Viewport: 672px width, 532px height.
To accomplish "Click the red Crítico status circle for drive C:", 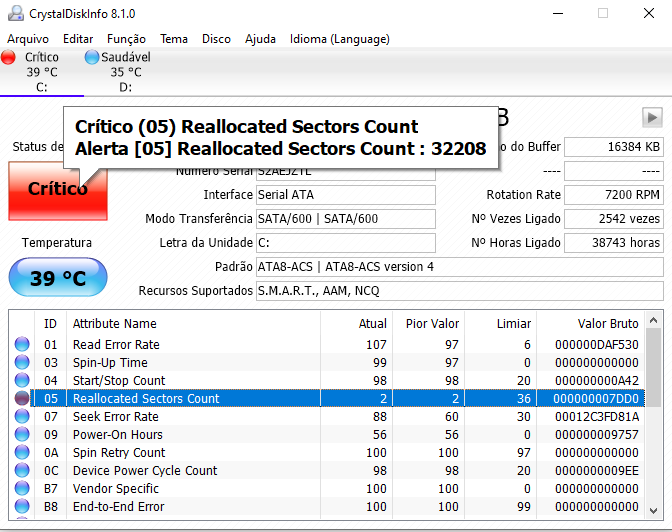I will [x=8, y=57].
